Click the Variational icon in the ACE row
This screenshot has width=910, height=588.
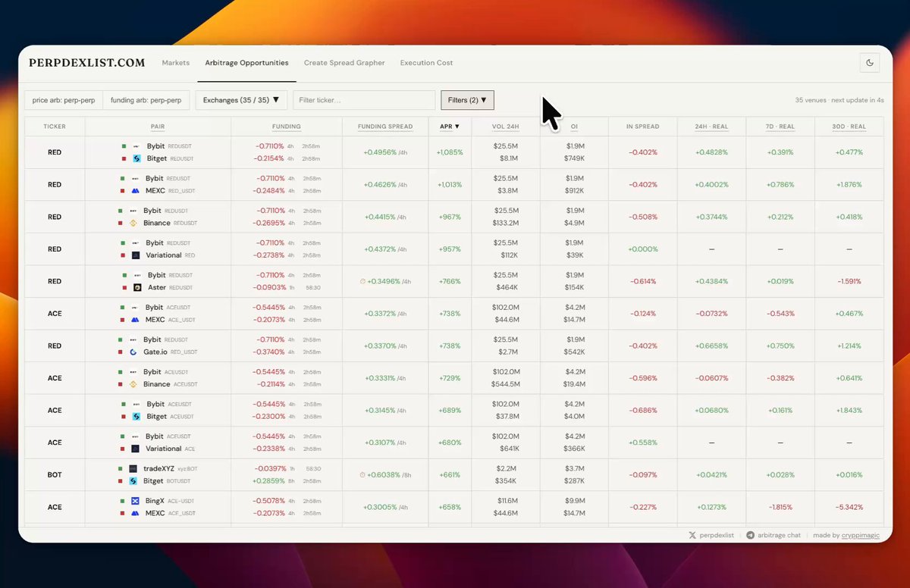click(x=136, y=449)
